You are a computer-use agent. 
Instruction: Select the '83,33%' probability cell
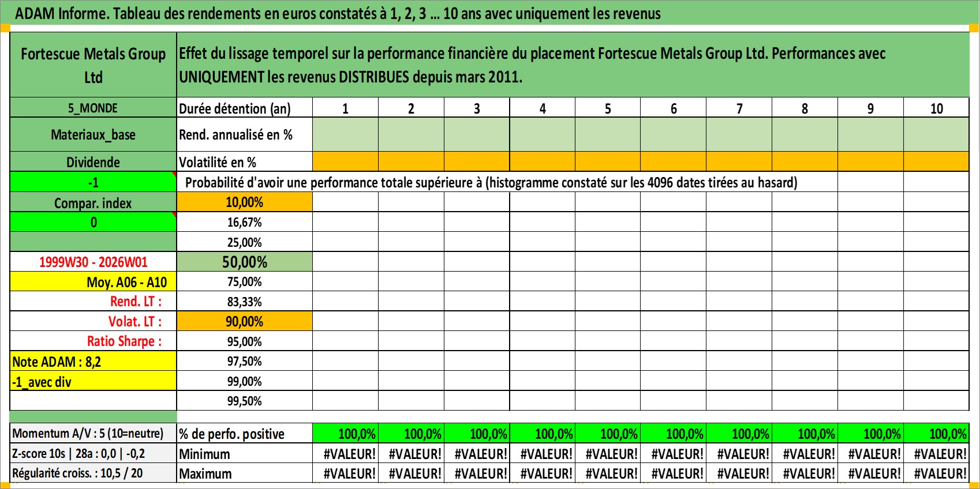(x=245, y=302)
